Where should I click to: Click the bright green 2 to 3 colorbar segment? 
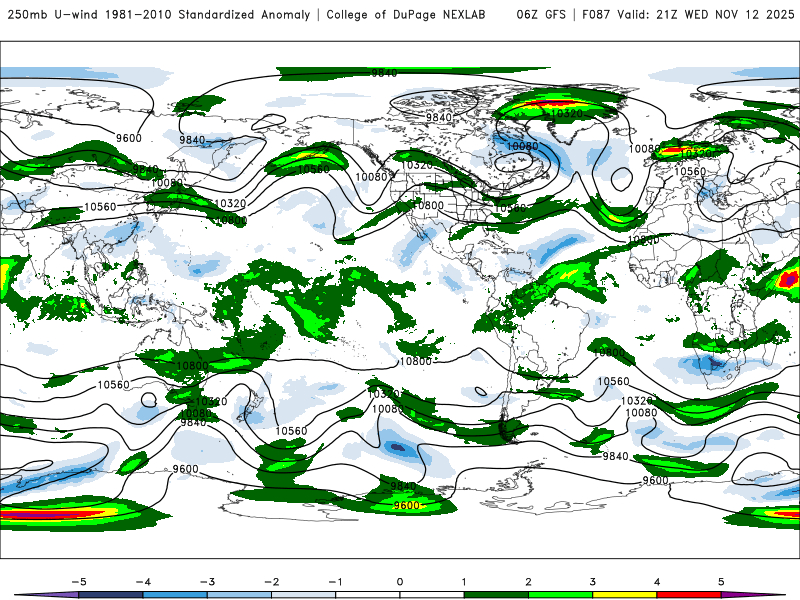point(560,595)
